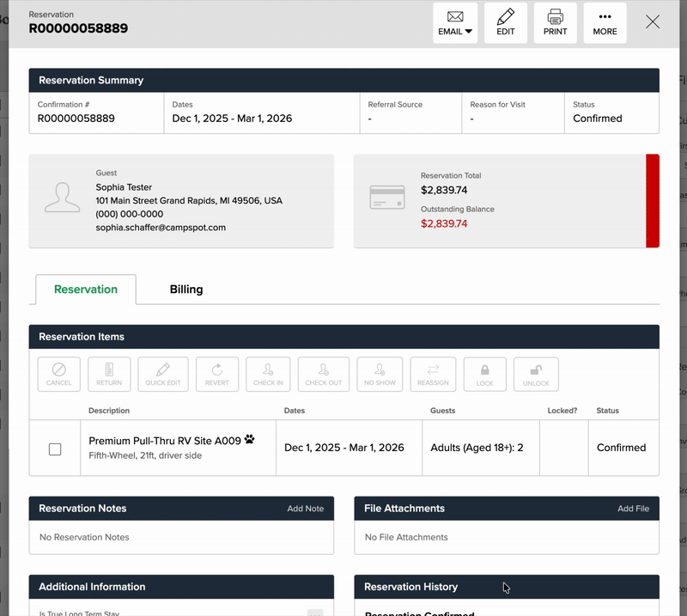Print the reservation

[556, 23]
